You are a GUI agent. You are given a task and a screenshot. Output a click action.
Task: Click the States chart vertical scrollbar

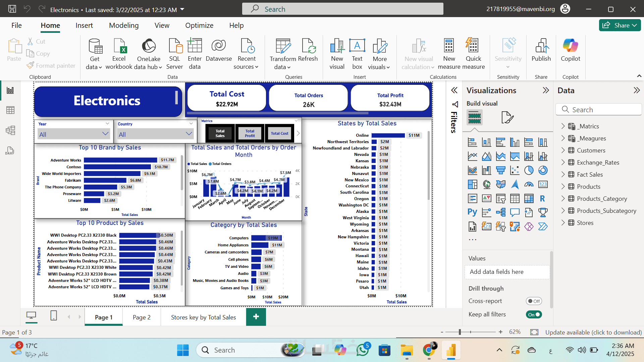click(429, 166)
